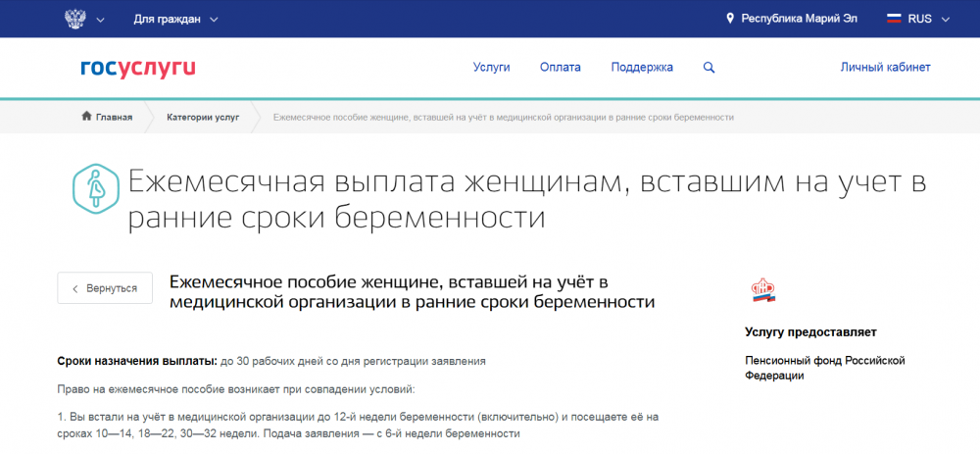Screen dimensions: 980x454
Task: Open the "Для граждан" dropdown
Action: point(176,19)
